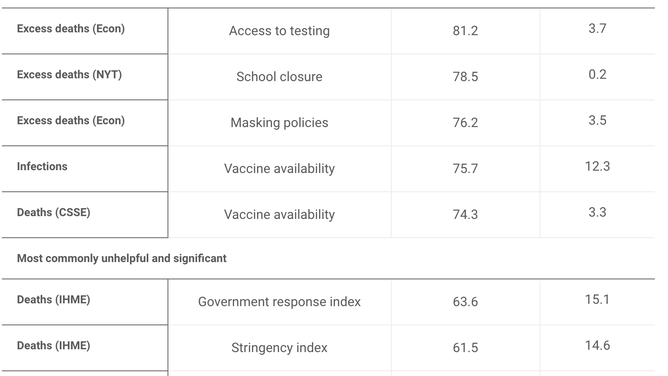The height and width of the screenshot is (376, 668).
Task: Select the Infections row label
Action: pos(42,166)
